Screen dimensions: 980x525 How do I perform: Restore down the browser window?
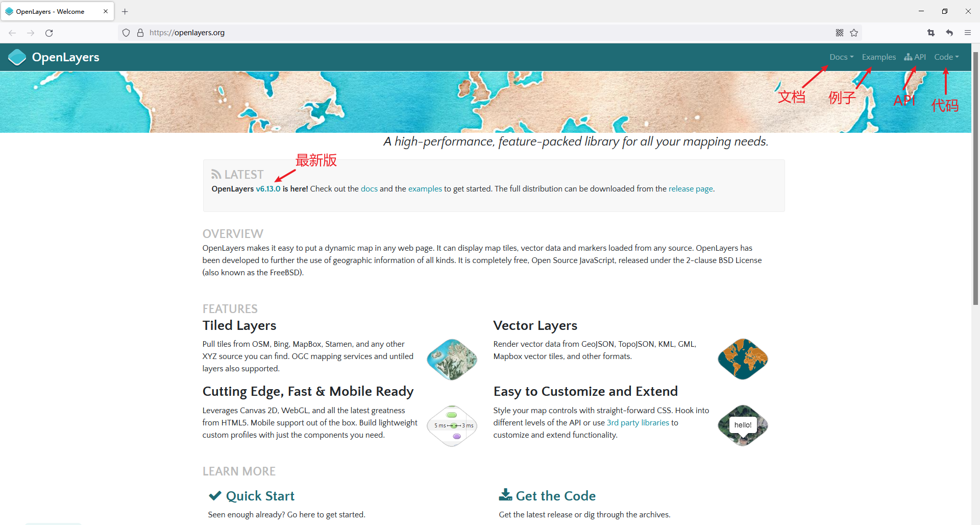coord(945,11)
